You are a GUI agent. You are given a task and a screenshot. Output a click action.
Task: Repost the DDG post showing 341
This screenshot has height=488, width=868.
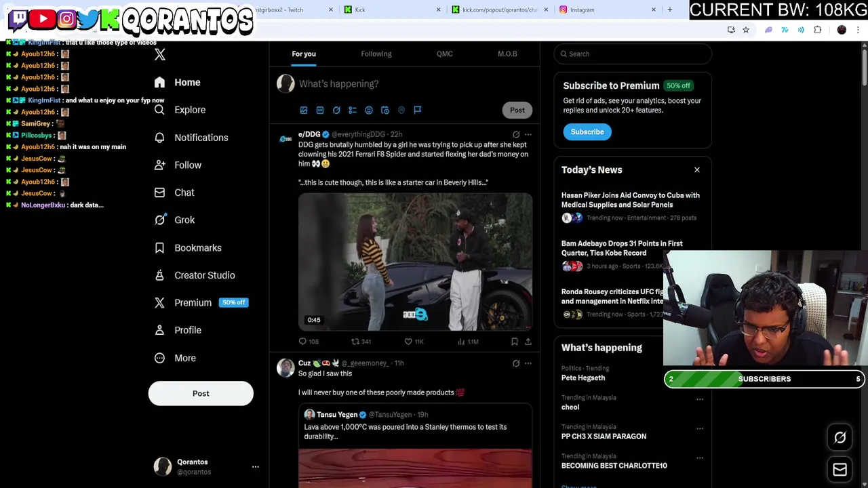click(361, 342)
